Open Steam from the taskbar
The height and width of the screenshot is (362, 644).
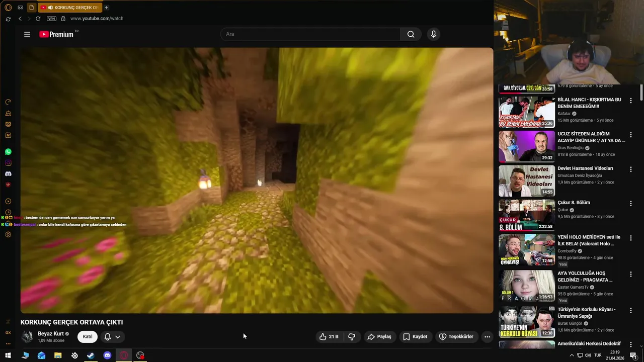91,355
